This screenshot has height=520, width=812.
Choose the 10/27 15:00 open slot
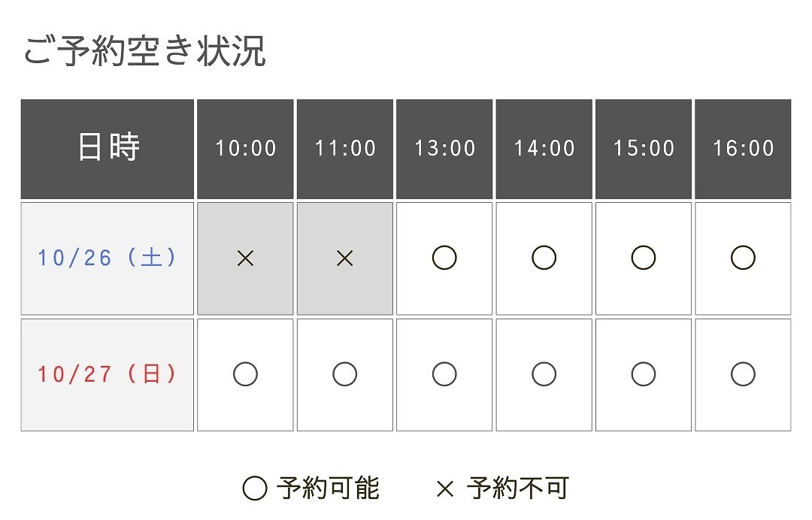tap(643, 374)
